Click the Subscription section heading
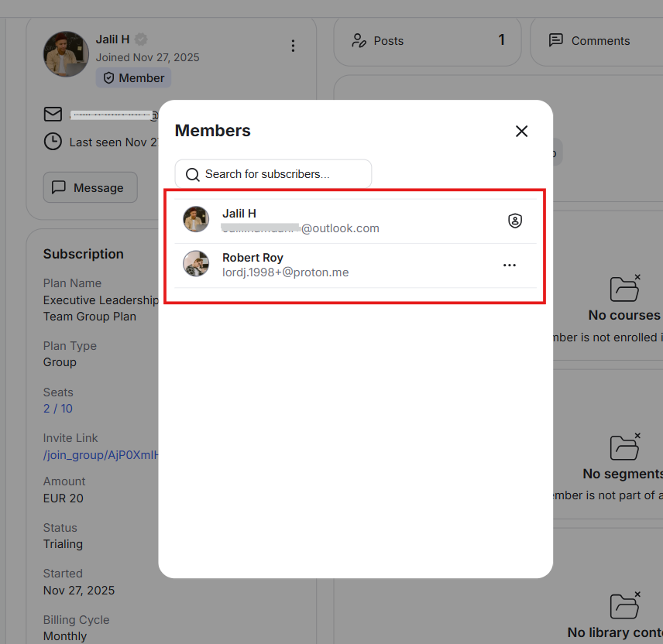 (84, 254)
